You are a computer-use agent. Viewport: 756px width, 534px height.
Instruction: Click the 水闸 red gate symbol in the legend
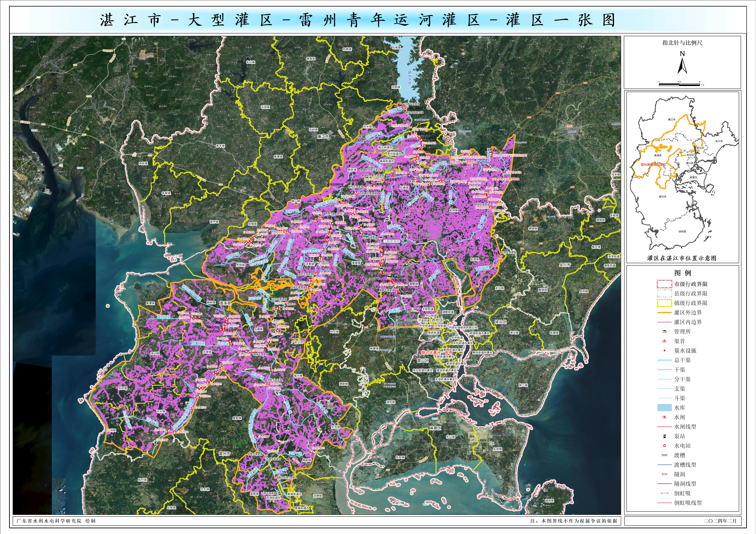tap(664, 417)
